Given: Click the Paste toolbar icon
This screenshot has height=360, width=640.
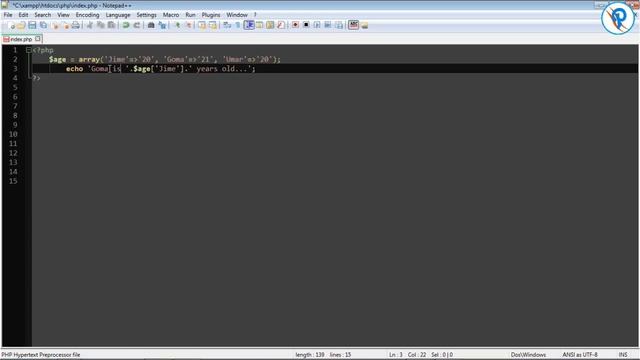Looking at the screenshot, I should coord(111,25).
